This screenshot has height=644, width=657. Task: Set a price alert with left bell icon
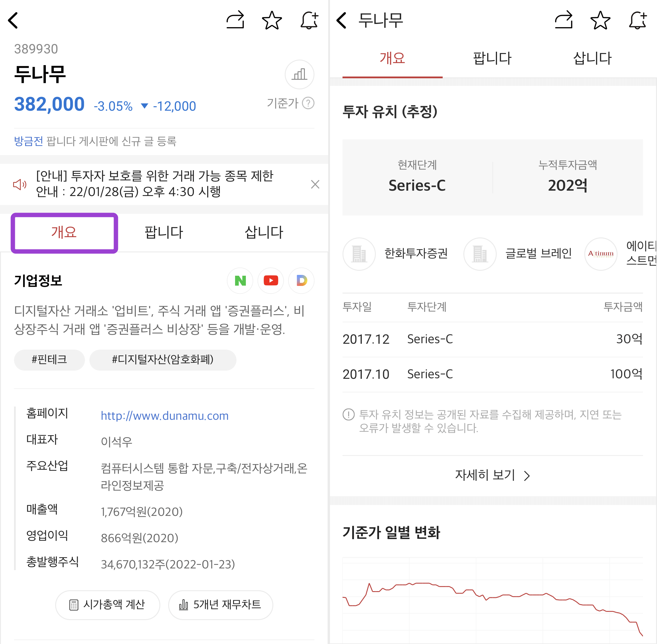click(310, 20)
